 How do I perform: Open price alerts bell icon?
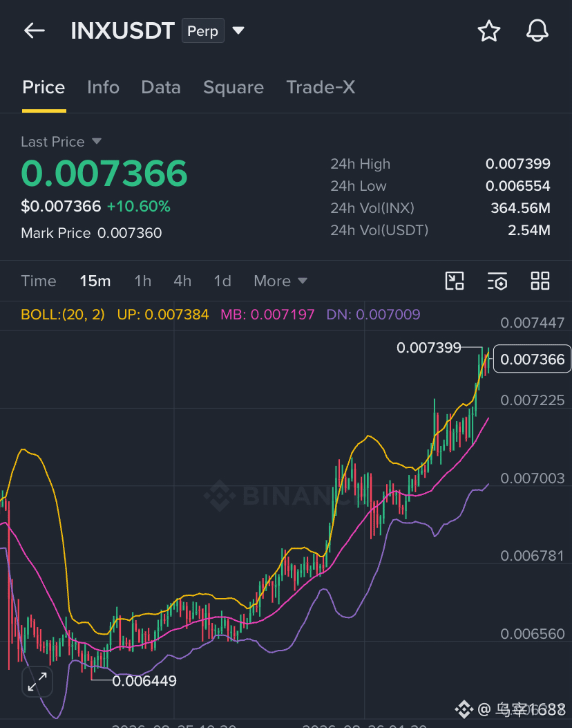point(537,31)
